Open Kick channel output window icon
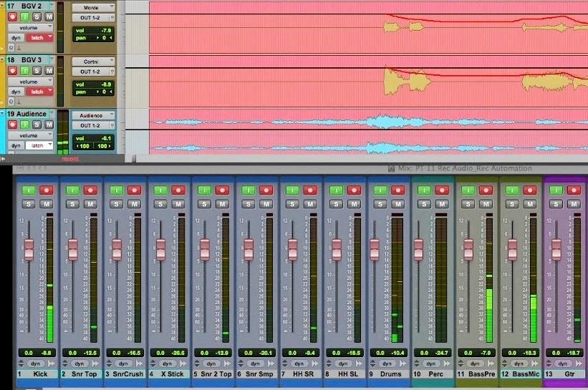 click(51, 364)
